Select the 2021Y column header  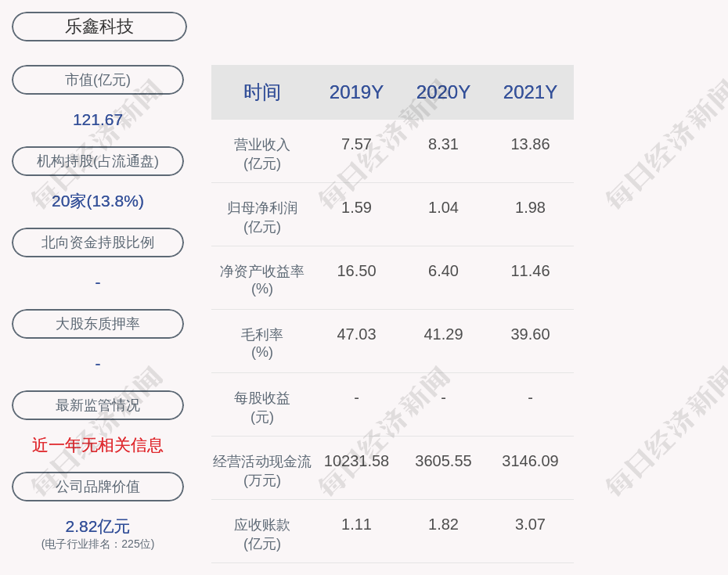pyautogui.click(x=530, y=92)
